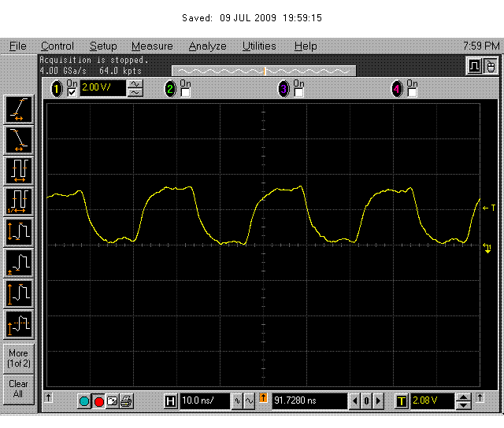Select the amplitude measurement icon with dashed lines
Viewport: 504px width, 428px height.
(19, 324)
